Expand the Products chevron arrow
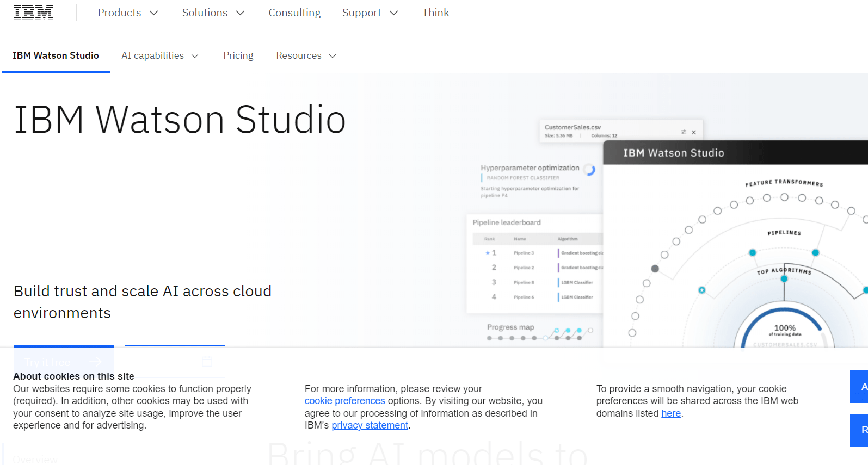This screenshot has height=465, width=868. (x=154, y=13)
